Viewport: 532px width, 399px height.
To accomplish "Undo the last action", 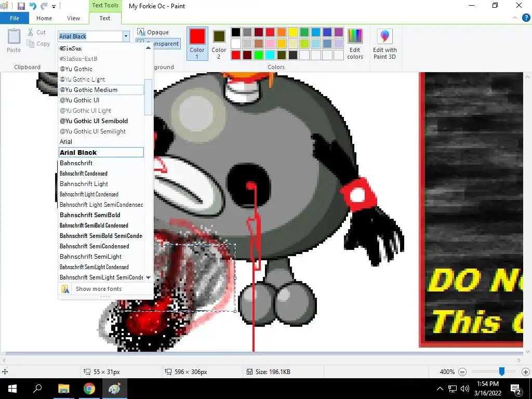I will [33, 6].
